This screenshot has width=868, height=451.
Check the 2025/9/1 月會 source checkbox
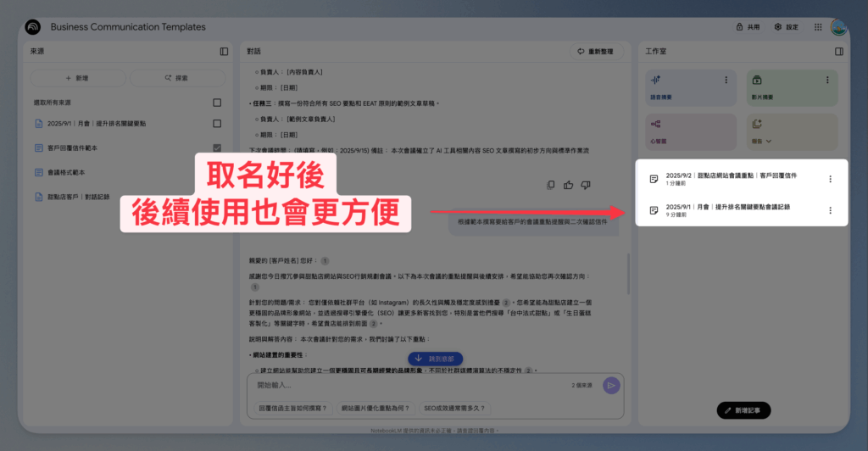[217, 124]
